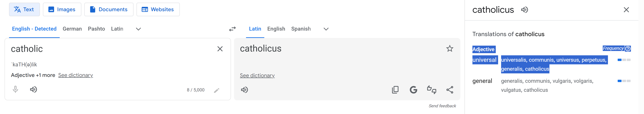This screenshot has height=114, width=644.
Task: Listen to the Latin translation audio
Action: pos(244,90)
